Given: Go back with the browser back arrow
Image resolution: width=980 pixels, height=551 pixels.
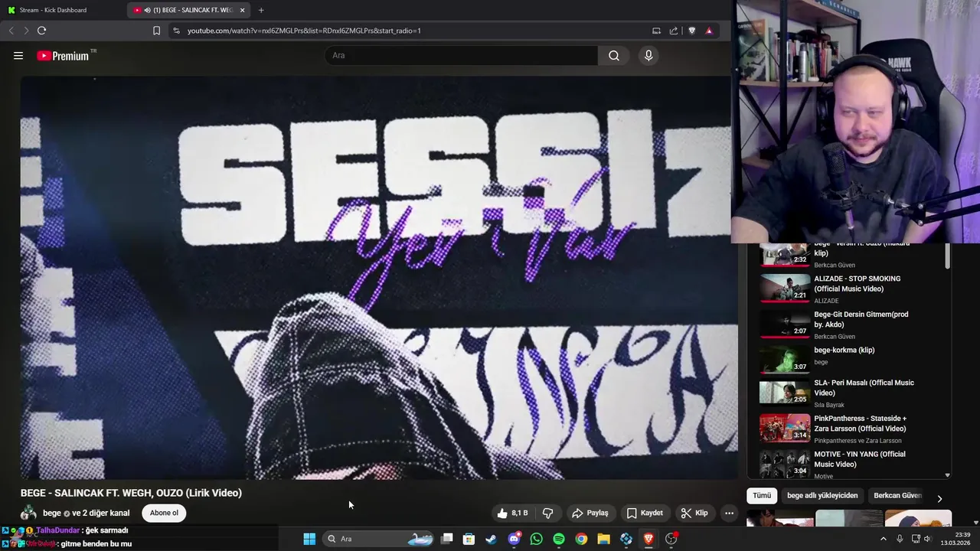Looking at the screenshot, I should 11,31.
